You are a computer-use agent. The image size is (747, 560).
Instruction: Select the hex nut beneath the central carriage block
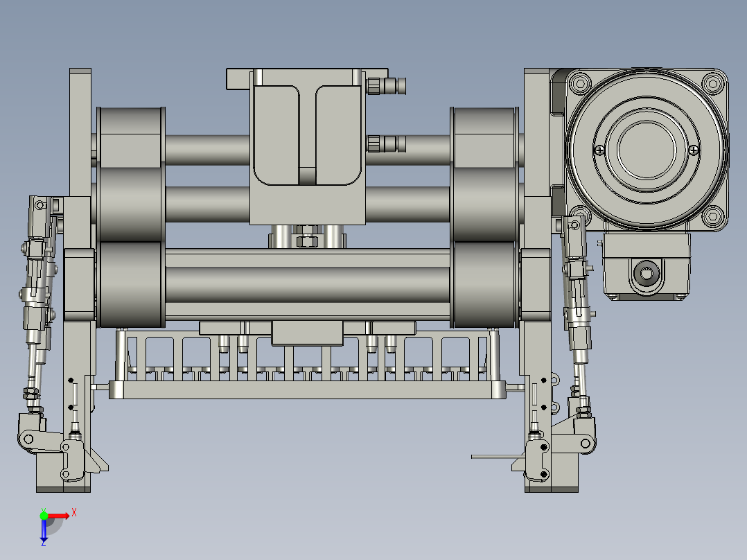[307, 241]
